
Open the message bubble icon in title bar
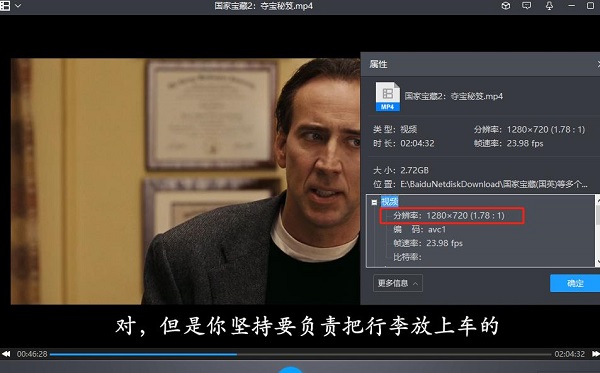pyautogui.click(x=527, y=6)
